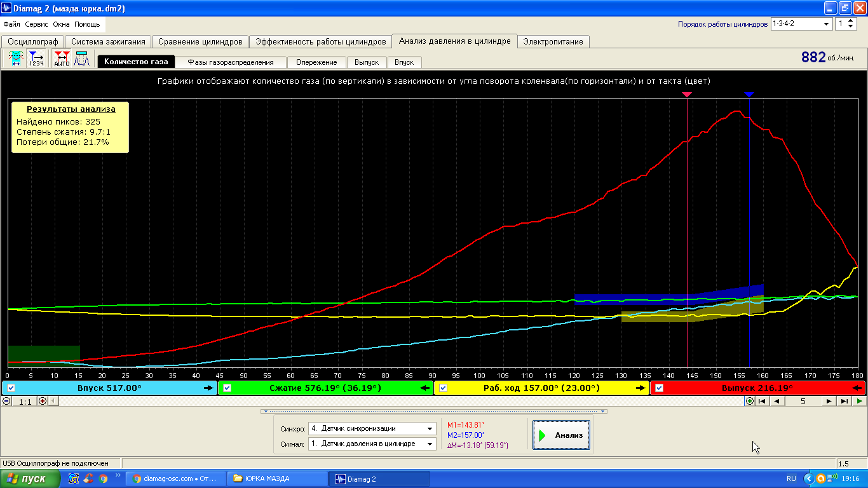Jump to the last frame
The width and height of the screenshot is (868, 488).
coord(844,401)
